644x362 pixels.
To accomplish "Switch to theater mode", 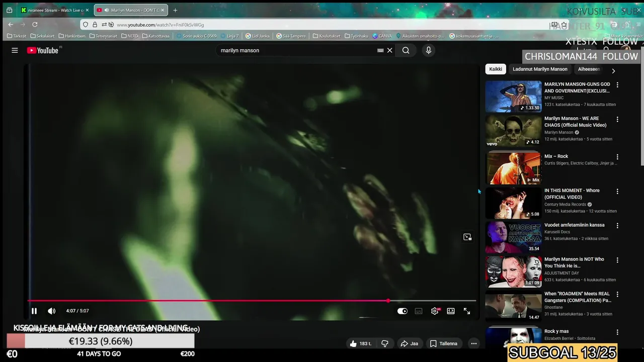I will pos(451,311).
